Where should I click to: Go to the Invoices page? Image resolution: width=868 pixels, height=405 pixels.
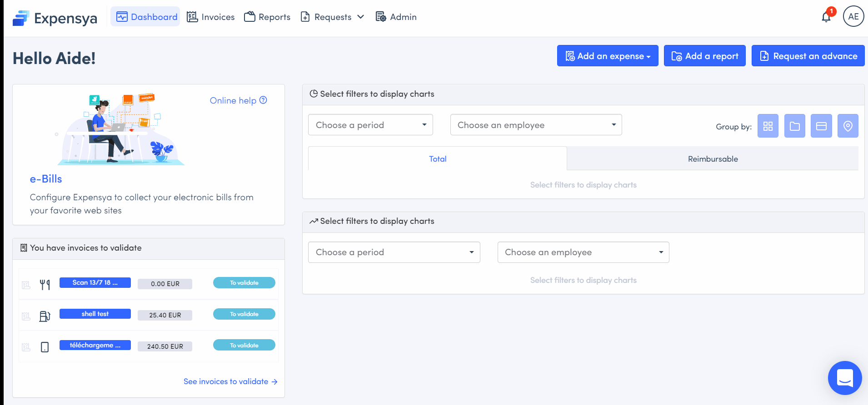211,17
